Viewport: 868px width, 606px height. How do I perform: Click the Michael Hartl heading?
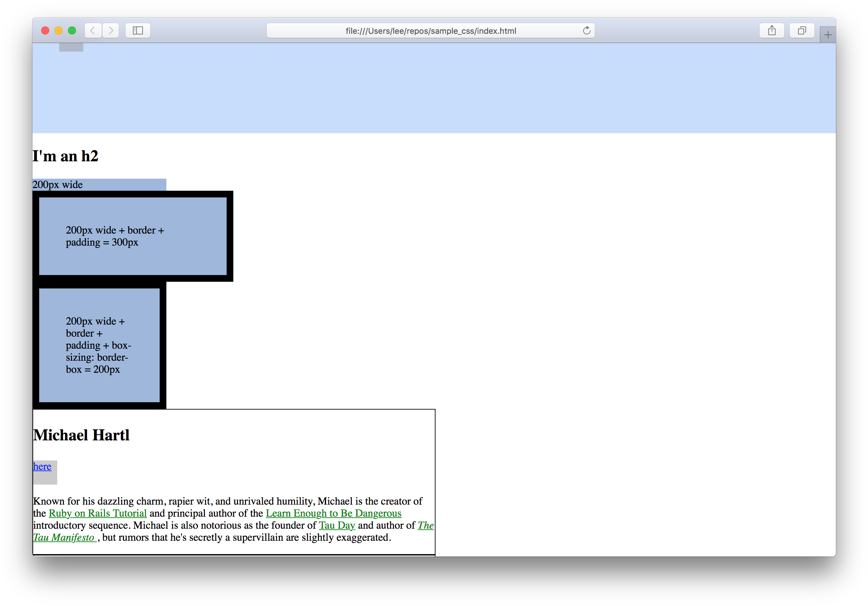(81, 435)
